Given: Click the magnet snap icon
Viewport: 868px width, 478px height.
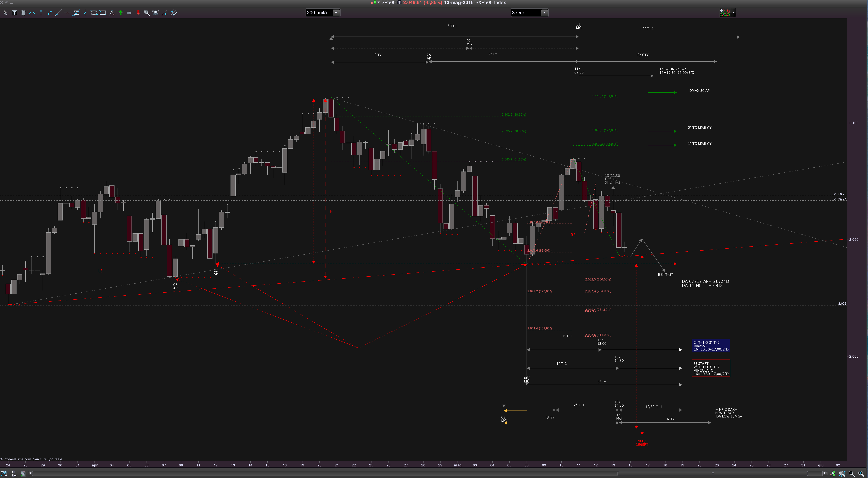Looking at the screenshot, I should click(13, 473).
